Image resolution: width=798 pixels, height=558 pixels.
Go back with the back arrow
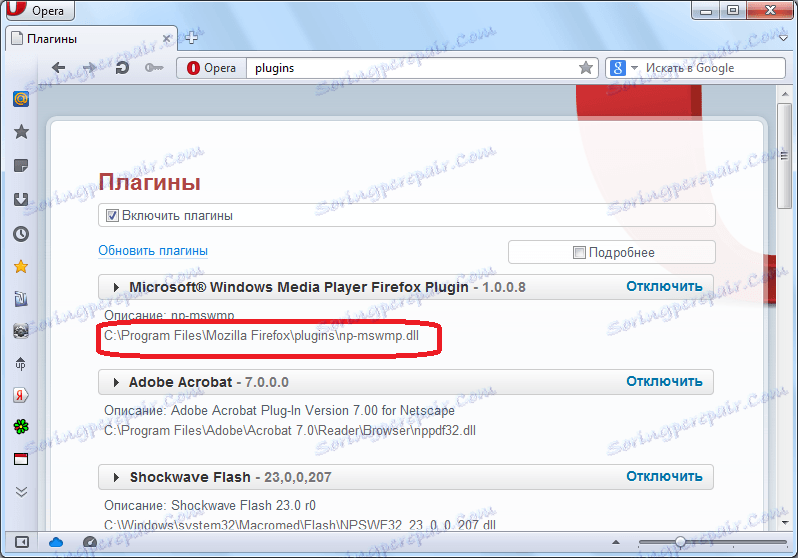click(59, 68)
